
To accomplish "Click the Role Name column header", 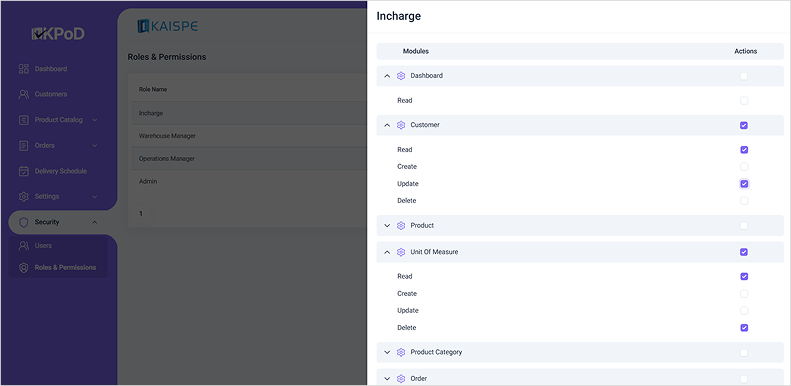I will (x=153, y=90).
